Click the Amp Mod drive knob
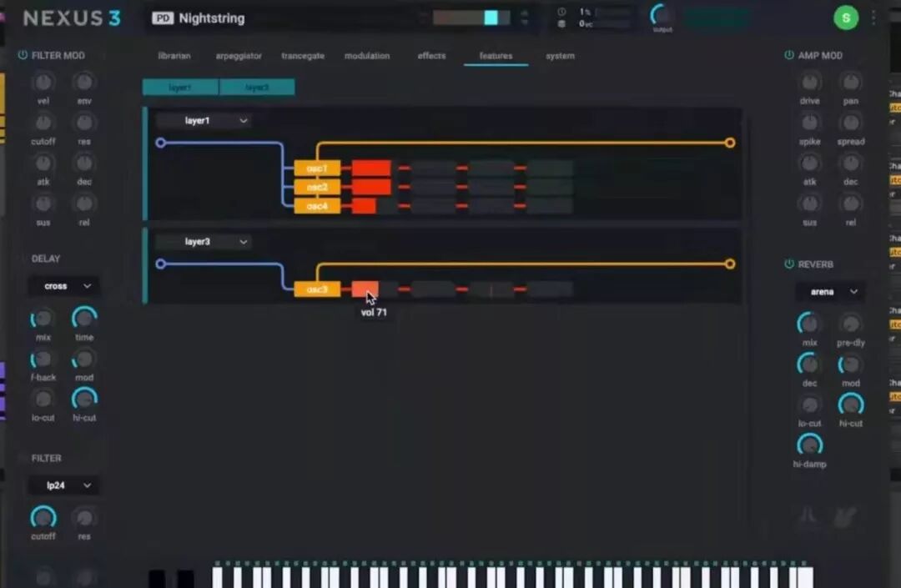 pos(809,82)
